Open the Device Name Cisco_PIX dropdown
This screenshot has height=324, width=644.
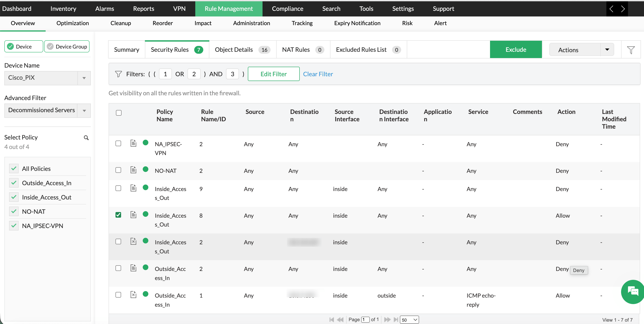(48, 78)
